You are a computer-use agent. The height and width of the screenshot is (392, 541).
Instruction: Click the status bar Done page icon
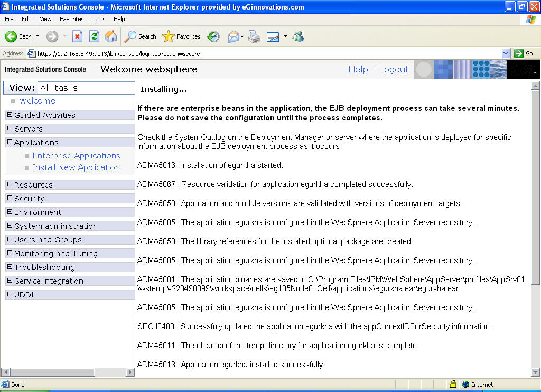click(5, 384)
